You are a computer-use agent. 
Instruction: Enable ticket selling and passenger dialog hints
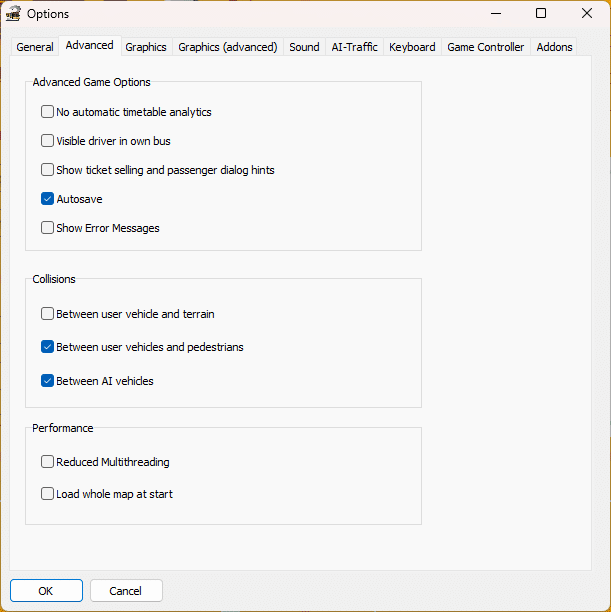48,170
